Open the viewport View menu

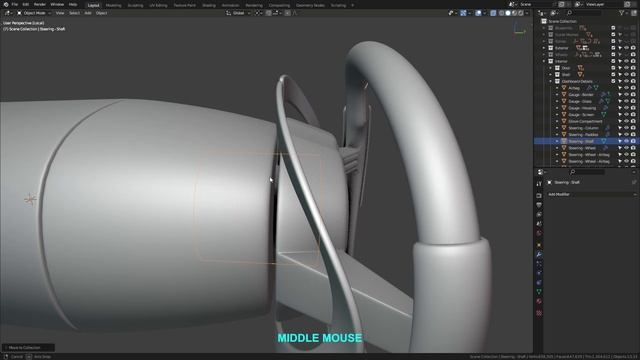60,13
